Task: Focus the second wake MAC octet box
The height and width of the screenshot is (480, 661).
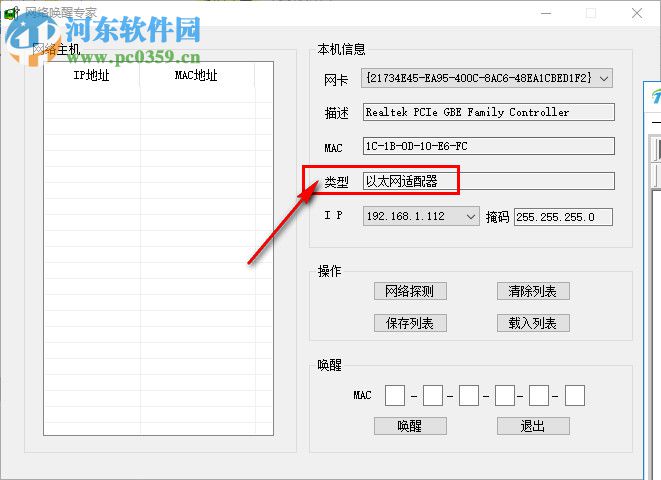Action: 433,395
